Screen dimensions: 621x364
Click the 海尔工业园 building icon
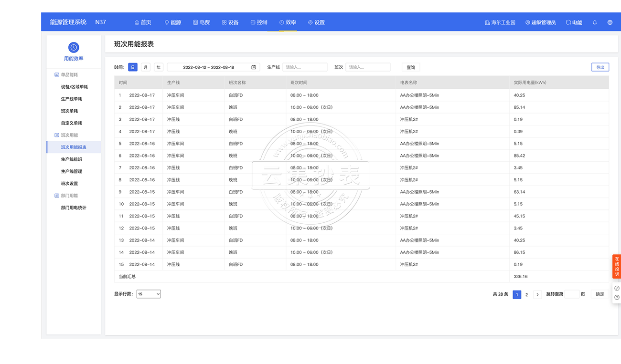pyautogui.click(x=488, y=22)
